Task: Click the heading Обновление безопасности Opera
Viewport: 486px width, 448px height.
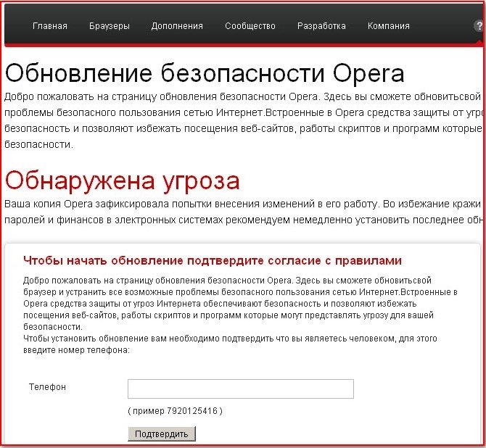Action: coord(205,74)
